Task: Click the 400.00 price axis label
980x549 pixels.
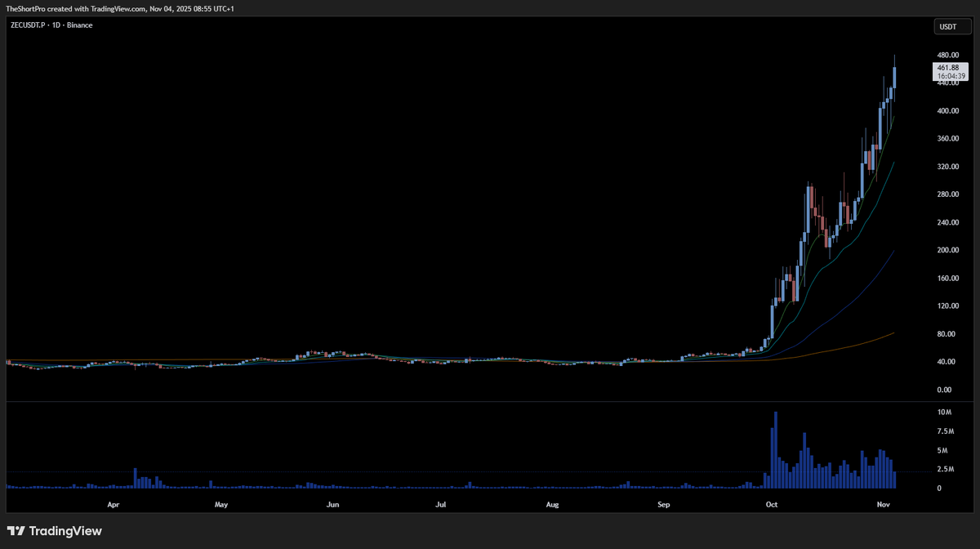Action: pyautogui.click(x=947, y=111)
